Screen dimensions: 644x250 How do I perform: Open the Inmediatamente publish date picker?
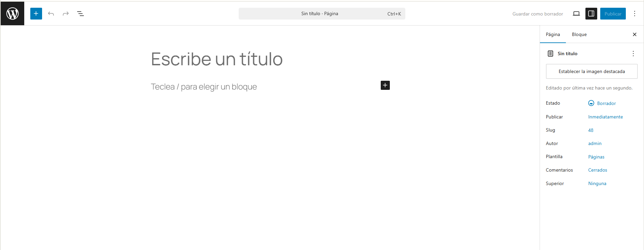point(605,117)
